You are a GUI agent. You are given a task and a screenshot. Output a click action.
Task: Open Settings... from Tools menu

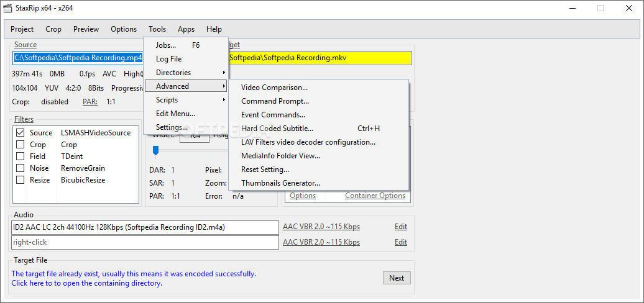tap(186, 127)
